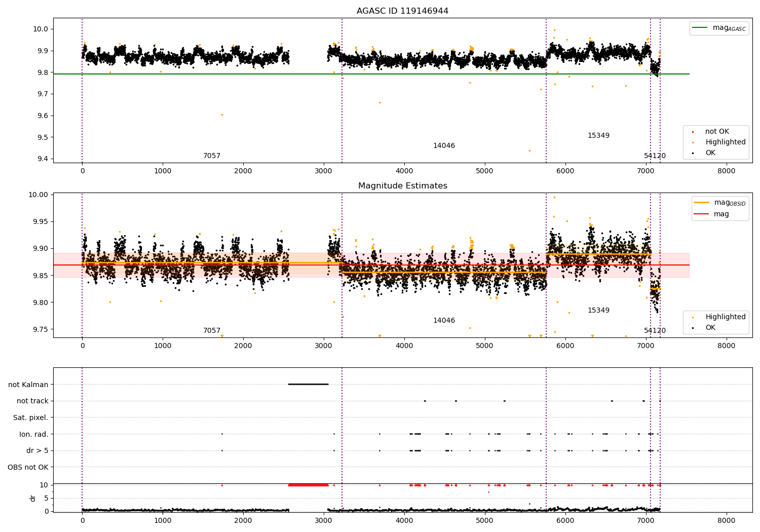The width and height of the screenshot is (760, 532).
Task: Click the 'not Kalman' row label
Action: pos(28,385)
